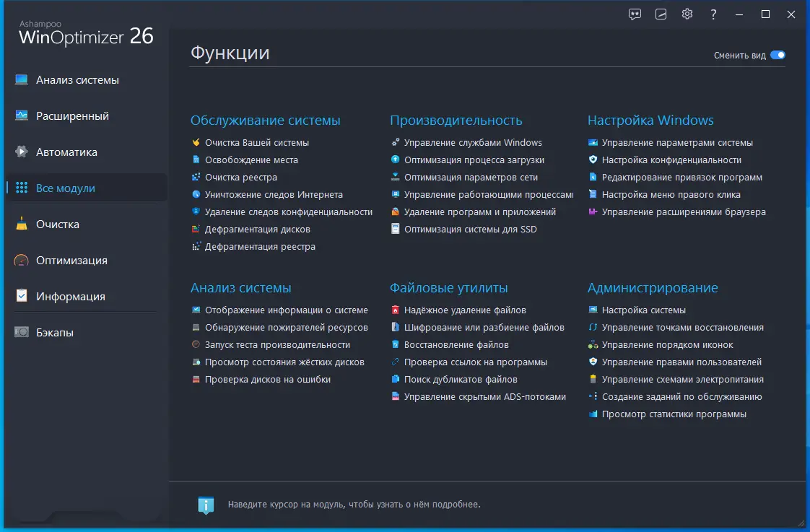810x532 pixels.
Task: Click the Освобождение места icon
Action: [x=196, y=160]
